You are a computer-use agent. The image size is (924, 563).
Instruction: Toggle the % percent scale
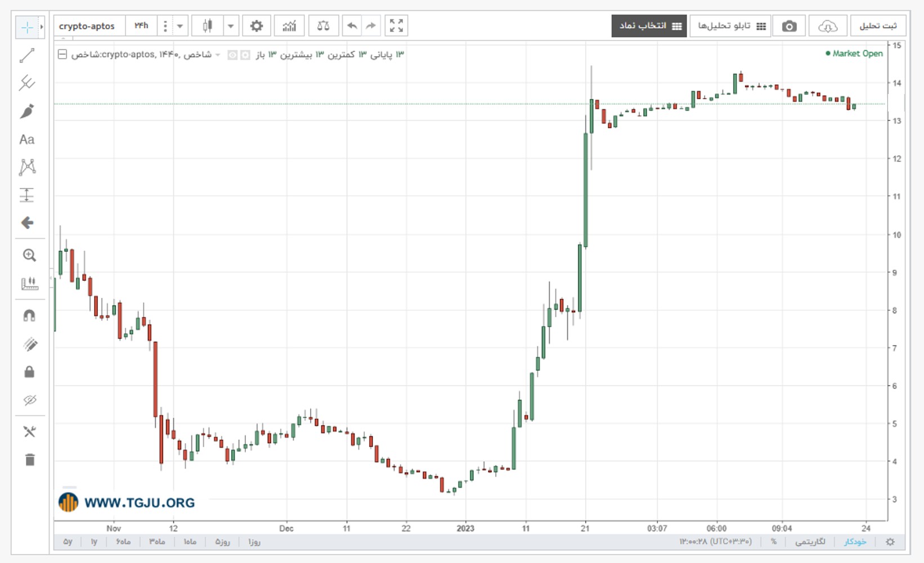click(x=774, y=542)
